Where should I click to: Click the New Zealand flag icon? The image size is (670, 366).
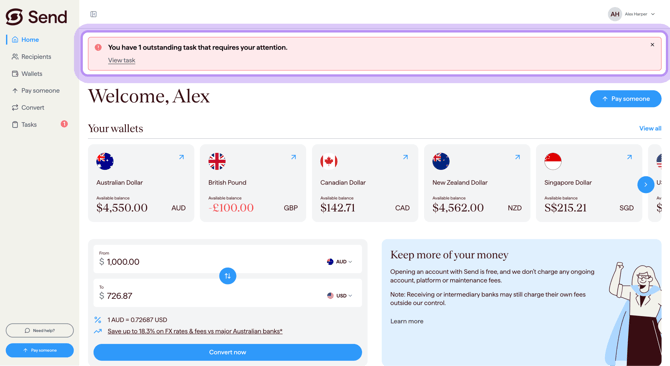coord(441,161)
